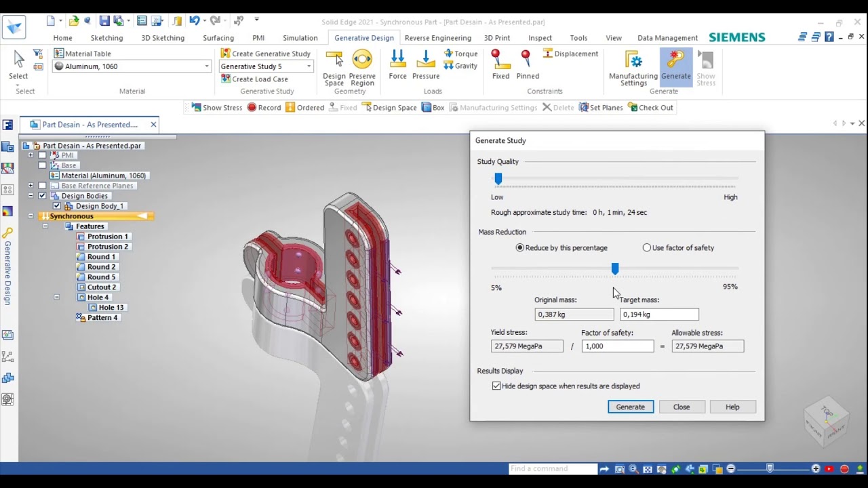
Task: Add a Torque load
Action: pyautogui.click(x=460, y=54)
